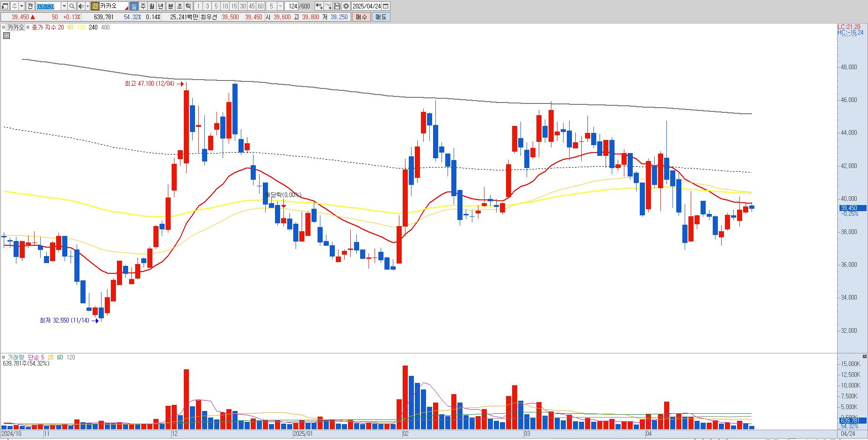Click the 매도 sell button
The height and width of the screenshot is (440, 868).
(381, 17)
